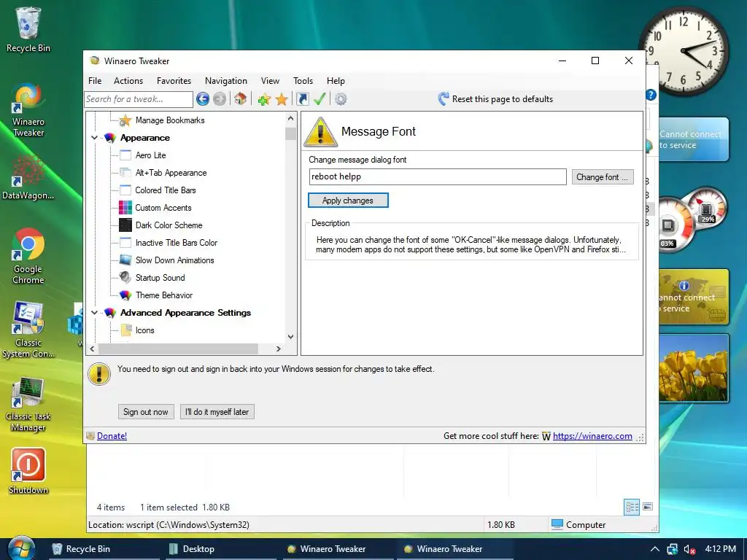
Task: Open the Winaero Tweaker desktop shortcut
Action: pos(28,97)
